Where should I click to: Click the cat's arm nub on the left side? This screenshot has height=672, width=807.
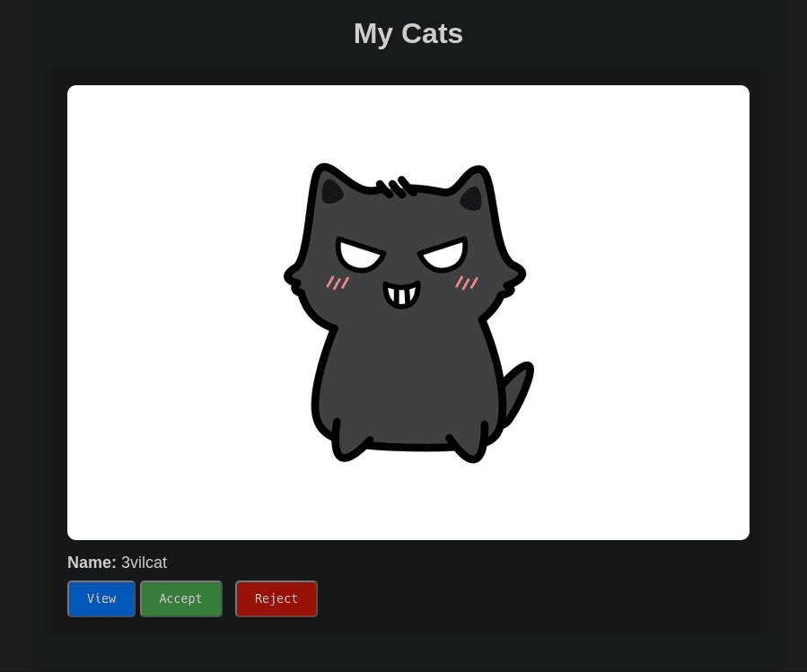click(295, 276)
